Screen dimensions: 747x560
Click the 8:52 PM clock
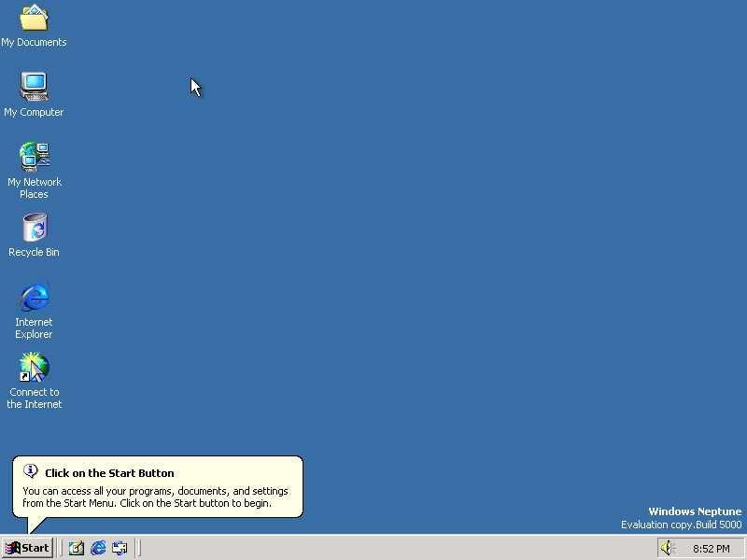pos(712,549)
